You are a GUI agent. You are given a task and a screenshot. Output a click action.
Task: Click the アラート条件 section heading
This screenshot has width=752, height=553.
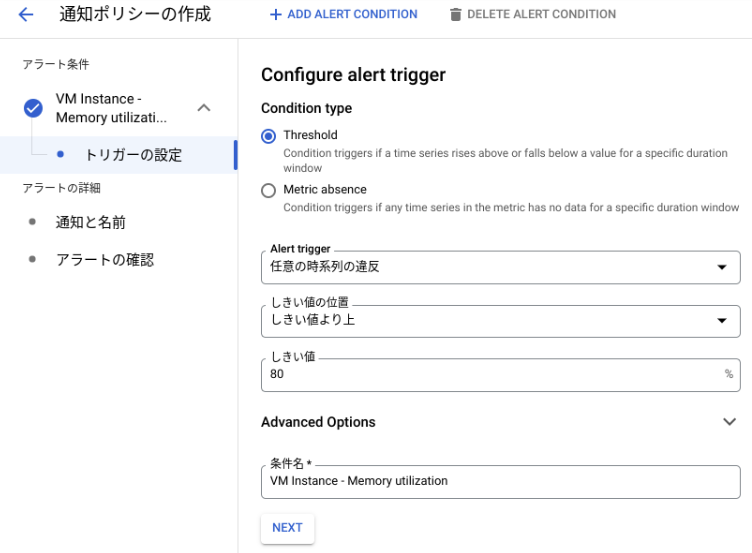coord(56,64)
